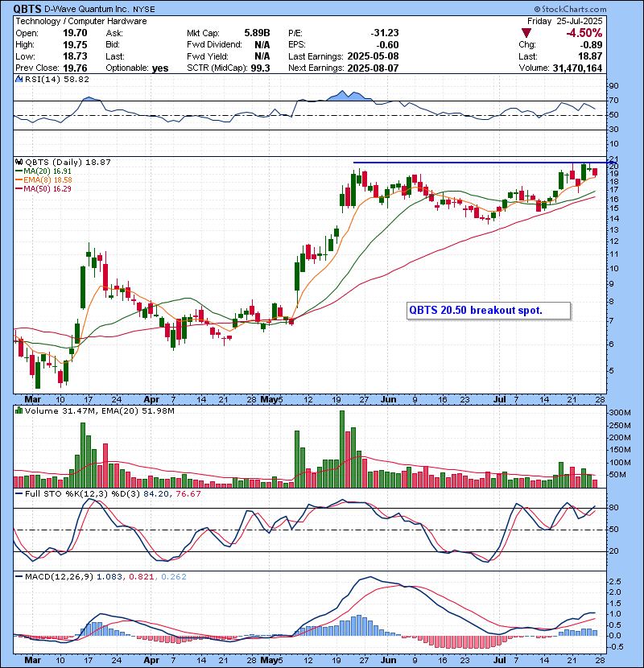
Task: Click the RSI(14) indicator icon
Action: coord(19,79)
